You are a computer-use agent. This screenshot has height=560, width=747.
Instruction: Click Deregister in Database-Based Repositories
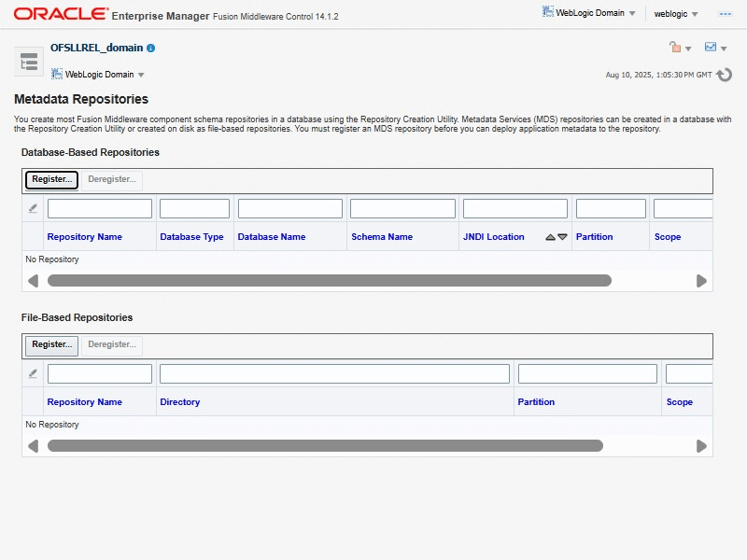[112, 179]
